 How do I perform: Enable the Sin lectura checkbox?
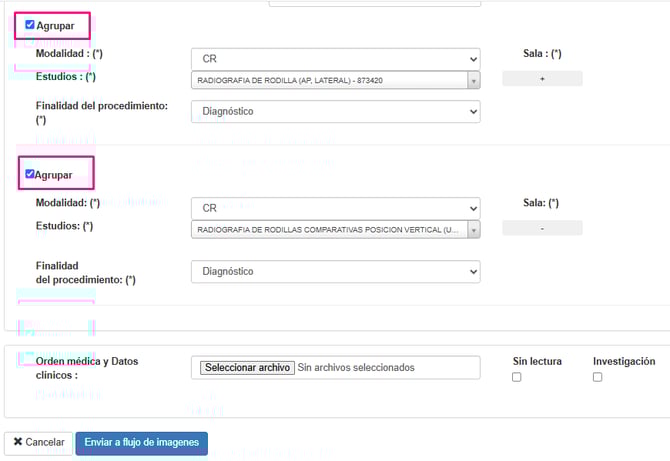pos(516,377)
